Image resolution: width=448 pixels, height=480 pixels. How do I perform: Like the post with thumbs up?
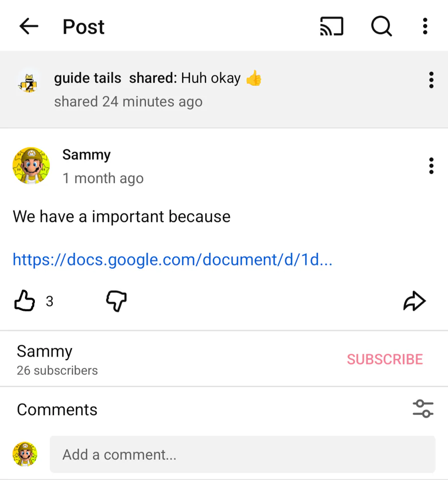coord(24,301)
